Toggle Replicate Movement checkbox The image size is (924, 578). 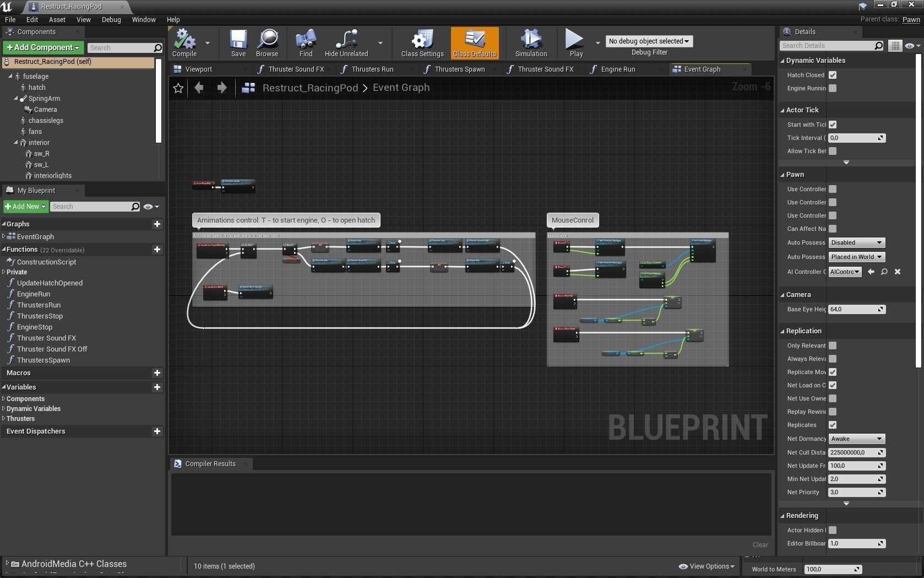(x=833, y=372)
